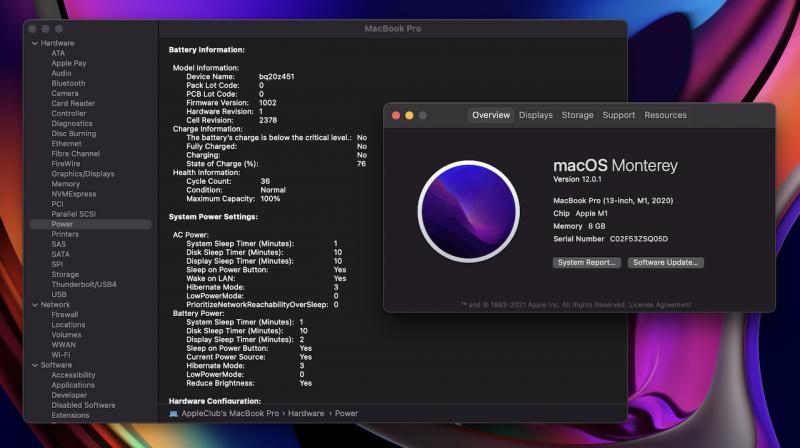Select Printers in the sidebar
This screenshot has width=800, height=448.
coord(65,234)
